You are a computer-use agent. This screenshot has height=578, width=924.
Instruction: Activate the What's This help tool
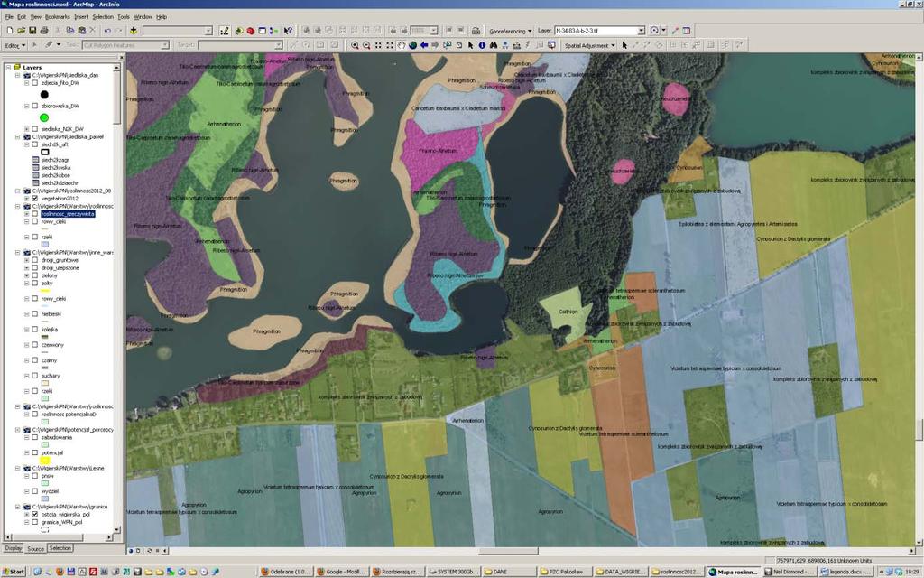pos(288,31)
